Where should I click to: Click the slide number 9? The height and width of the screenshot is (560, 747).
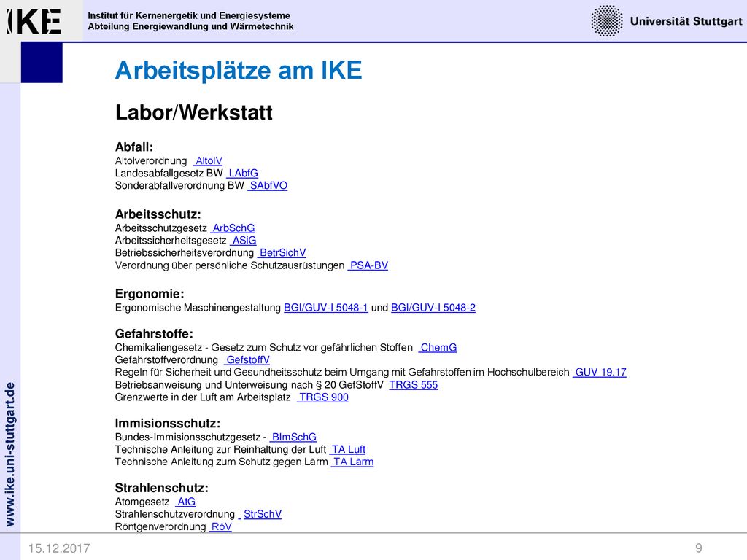point(698,548)
